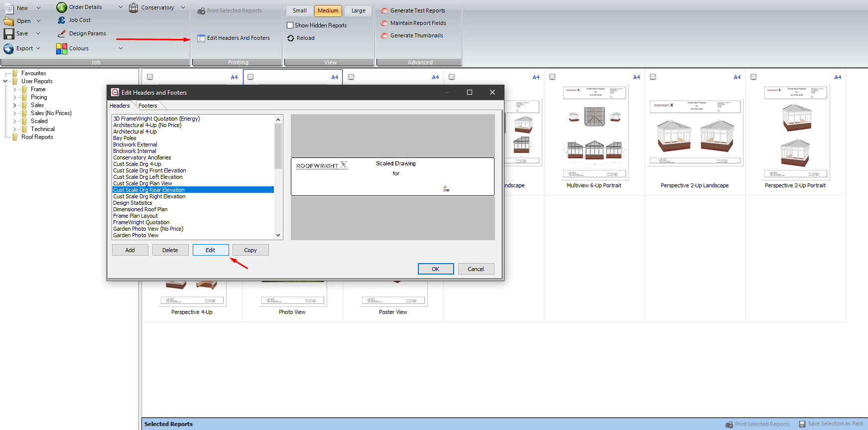Image resolution: width=868 pixels, height=430 pixels.
Task: Enable Show Hidden Reports checkbox
Action: [290, 25]
